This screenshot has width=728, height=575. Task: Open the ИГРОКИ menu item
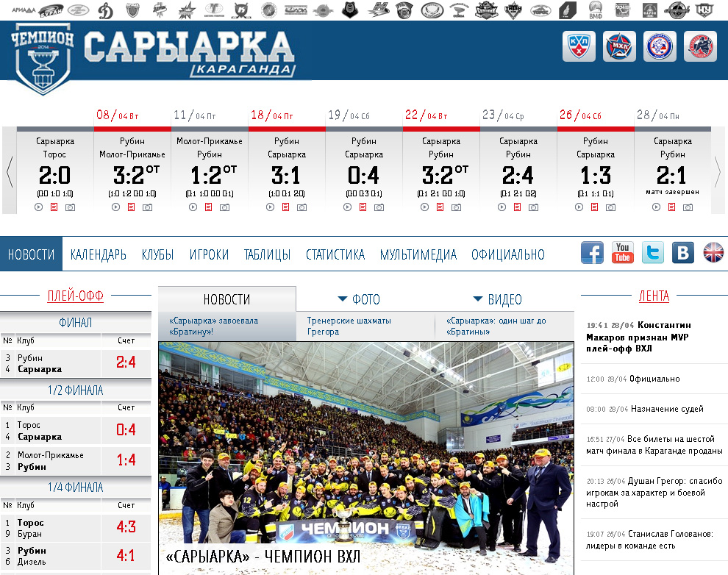coord(209,254)
